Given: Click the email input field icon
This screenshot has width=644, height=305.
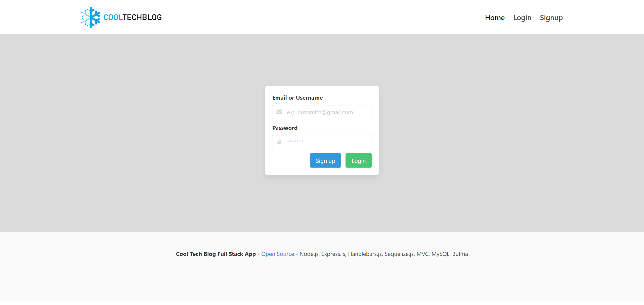Looking at the screenshot, I should pos(280,112).
